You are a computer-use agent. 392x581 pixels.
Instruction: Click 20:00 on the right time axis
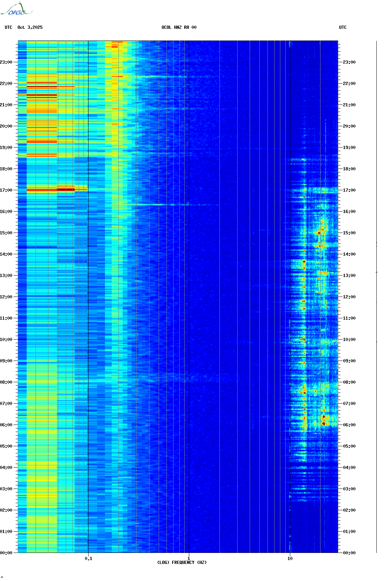(x=349, y=126)
